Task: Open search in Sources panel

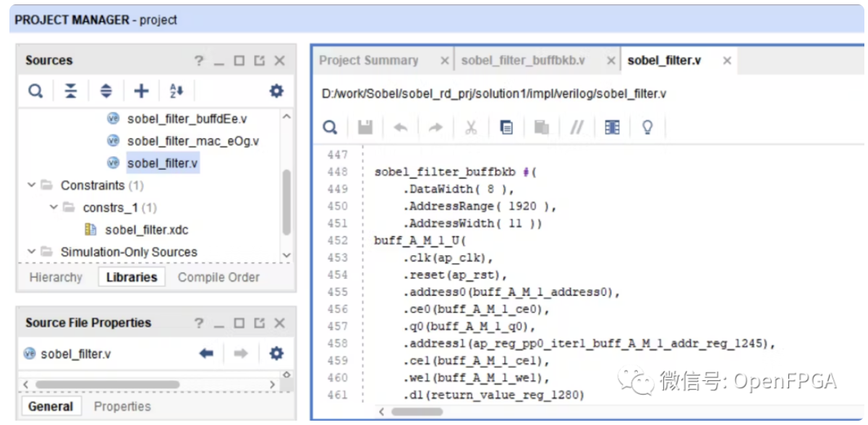Action: click(x=35, y=91)
